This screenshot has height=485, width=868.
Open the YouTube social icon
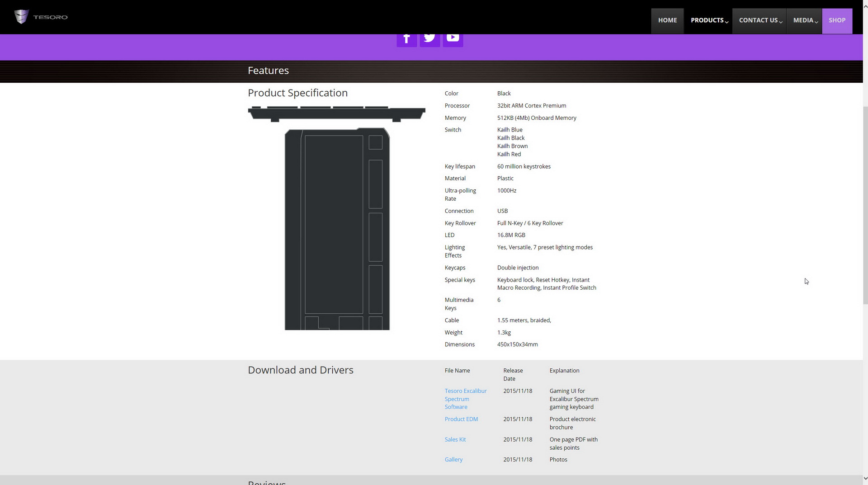(x=453, y=40)
